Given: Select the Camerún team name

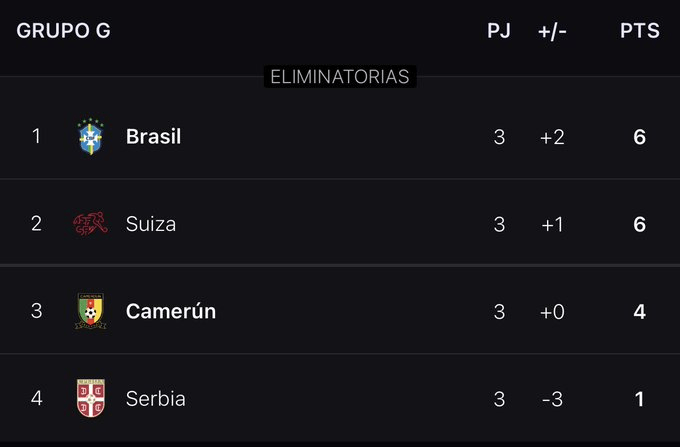Looking at the screenshot, I should coord(171,311).
